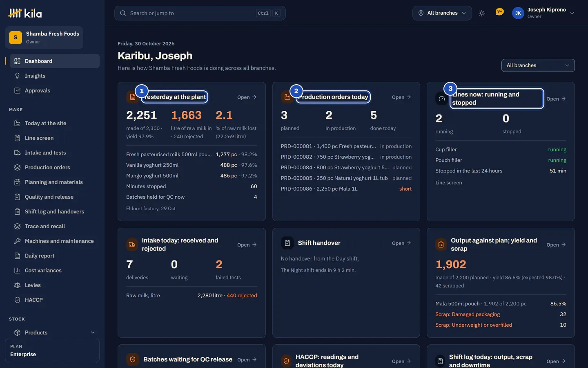Click the Line screen link in the Lines card
Image resolution: width=588 pixels, height=368 pixels.
pos(449,183)
